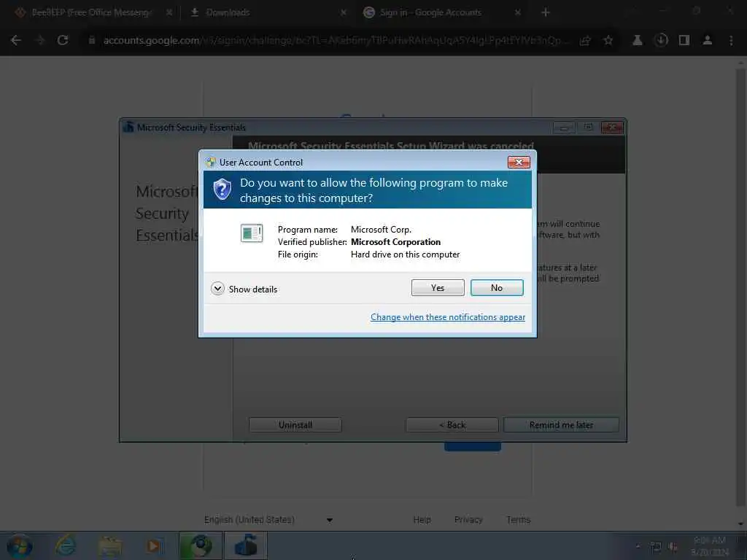Viewport: 747px width, 560px height.
Task: Open File Explorer from the taskbar
Action: point(110,546)
